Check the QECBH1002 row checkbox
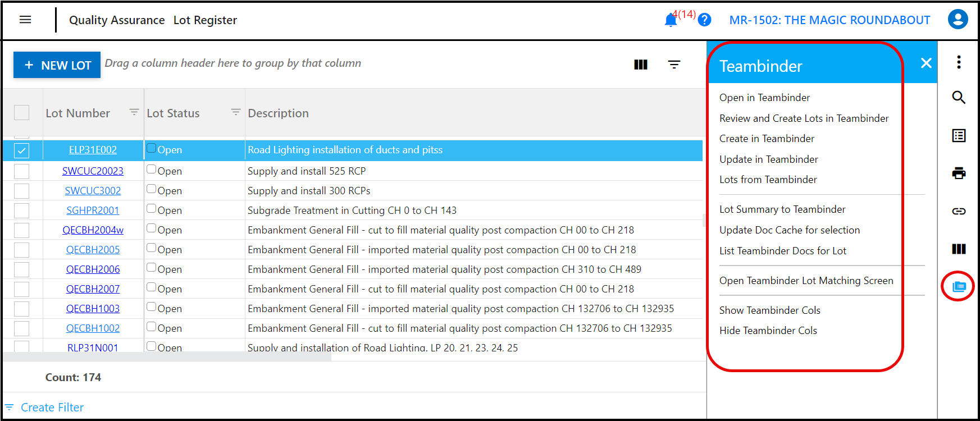 (21, 328)
